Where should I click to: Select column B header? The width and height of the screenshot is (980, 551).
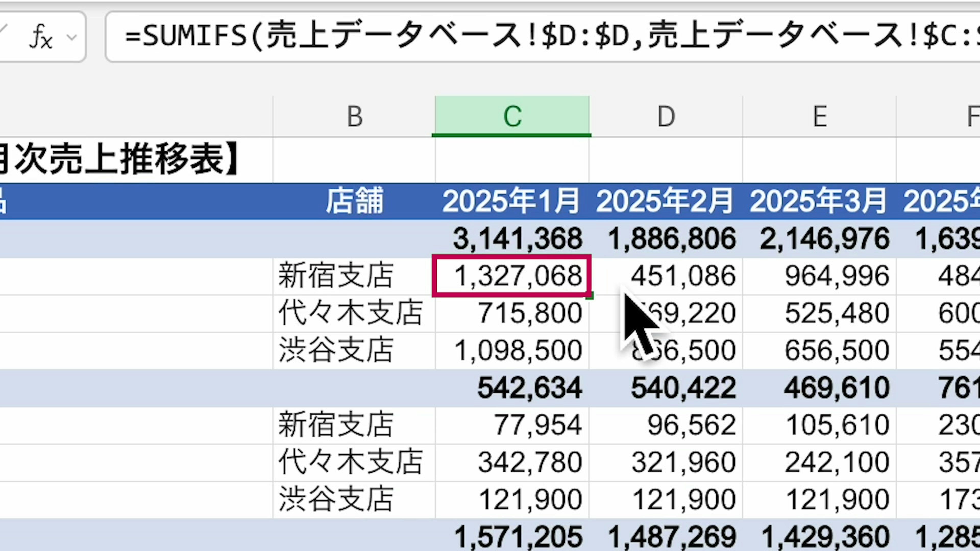tap(354, 116)
